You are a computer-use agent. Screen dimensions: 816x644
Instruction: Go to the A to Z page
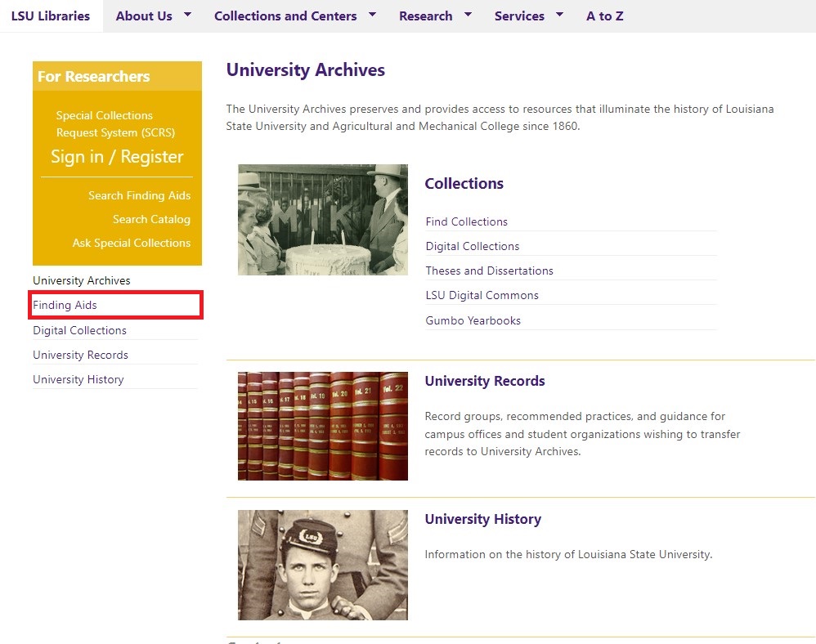(605, 16)
